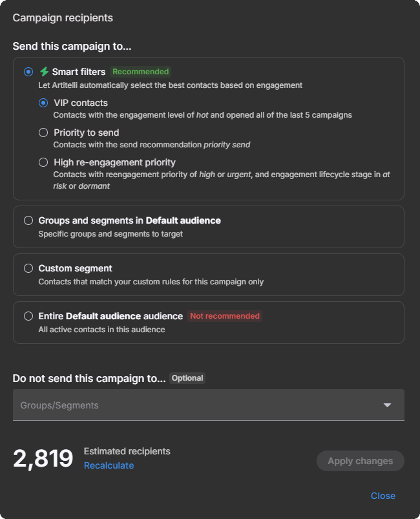This screenshot has width=420, height=519.
Task: Enable High re-engagement priority
Action: (x=43, y=162)
